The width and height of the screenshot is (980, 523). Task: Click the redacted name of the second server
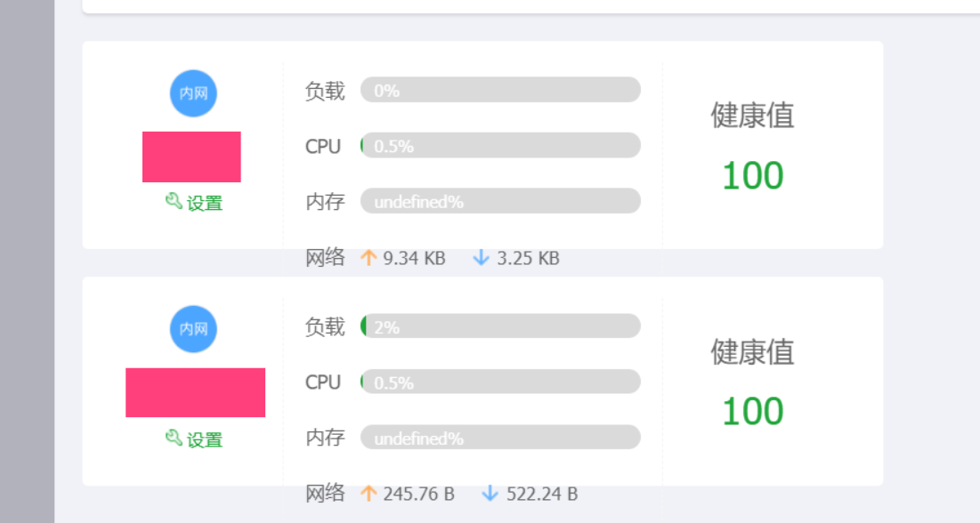(195, 392)
